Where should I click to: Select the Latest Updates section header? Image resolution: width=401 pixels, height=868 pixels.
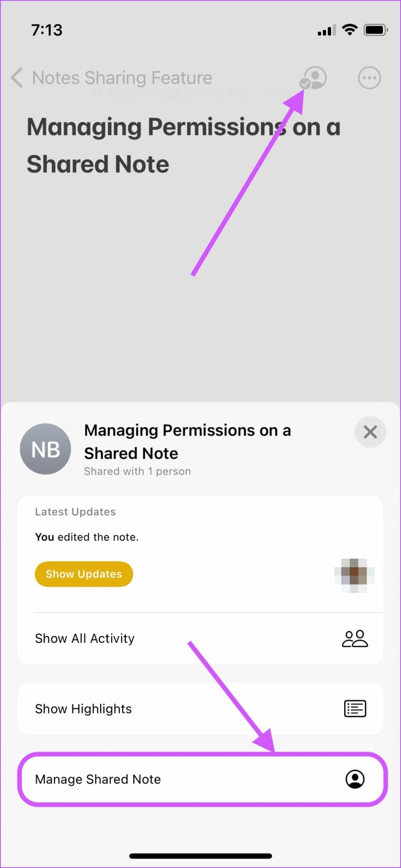pyautogui.click(x=75, y=511)
